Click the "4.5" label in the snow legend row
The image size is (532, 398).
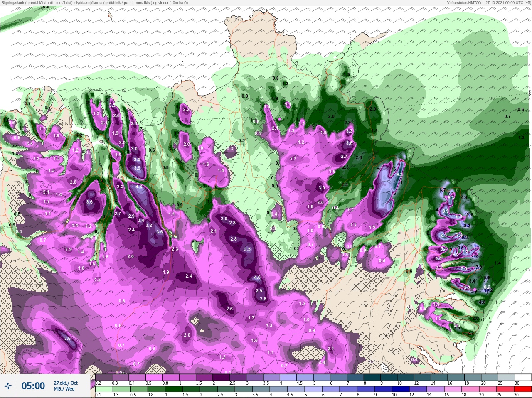(x=299, y=383)
